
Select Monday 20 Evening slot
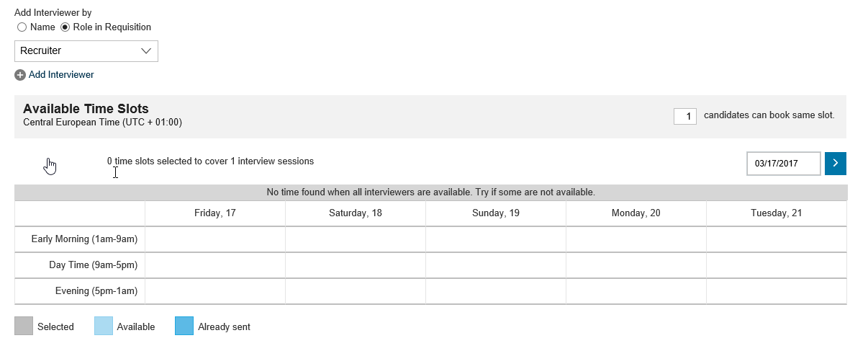(636, 291)
